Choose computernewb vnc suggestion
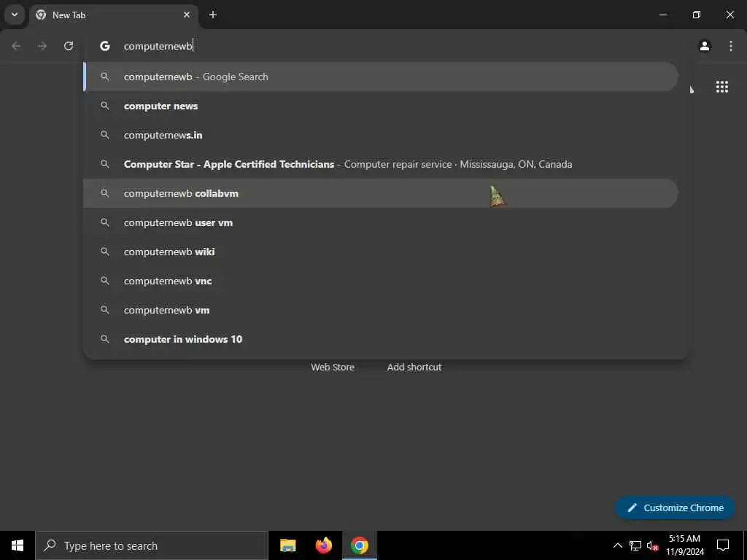The image size is (747, 560). pyautogui.click(x=381, y=281)
